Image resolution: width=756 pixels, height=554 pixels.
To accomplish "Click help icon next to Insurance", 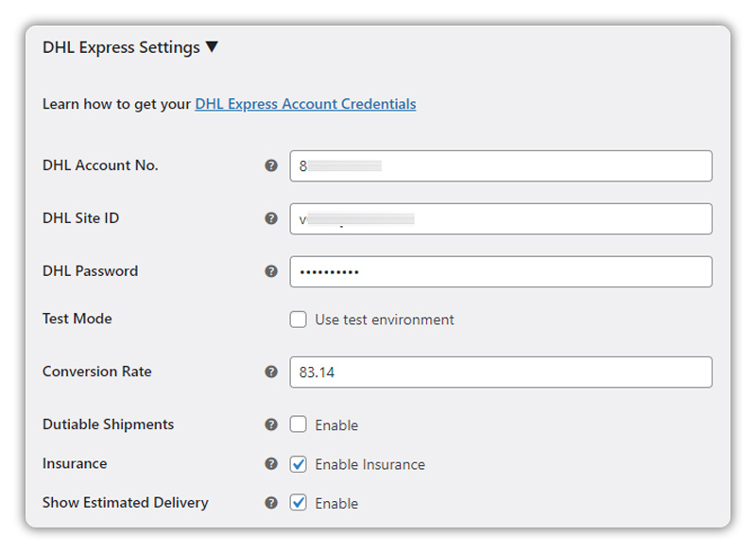I will coord(271,464).
